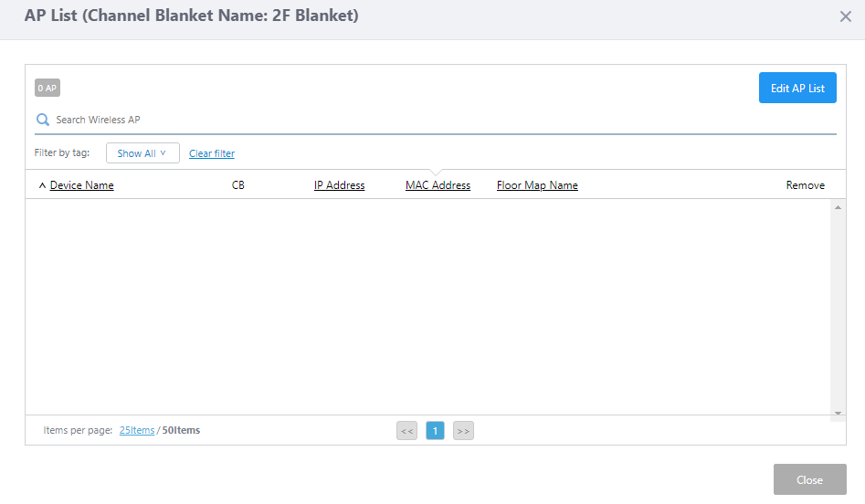Select page 1 in the pagination
Screen dimensions: 865x504
click(435, 431)
